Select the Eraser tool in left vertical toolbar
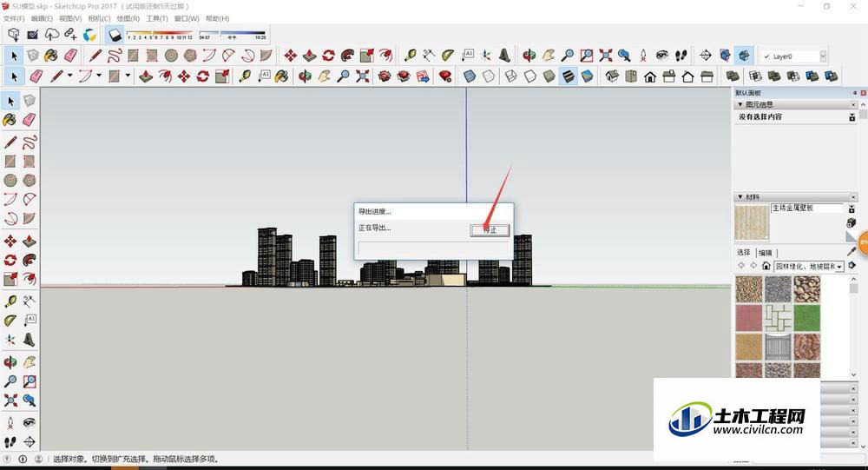 [30, 119]
